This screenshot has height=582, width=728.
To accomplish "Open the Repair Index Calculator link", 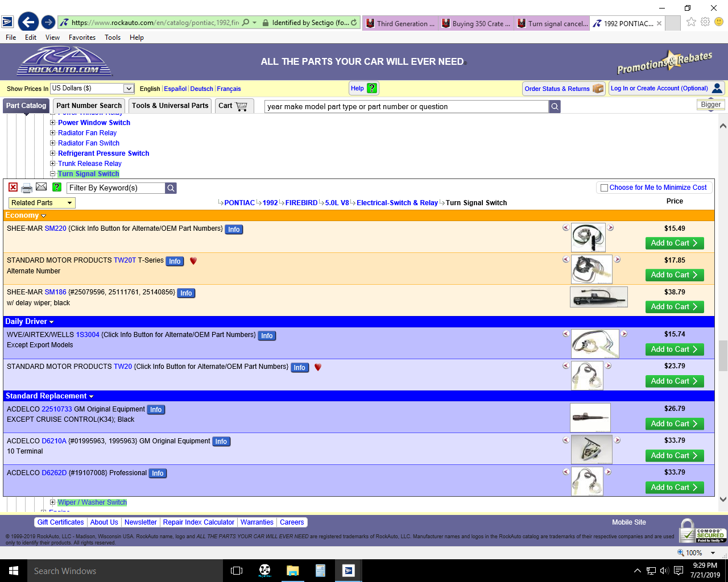I will (x=198, y=522).
